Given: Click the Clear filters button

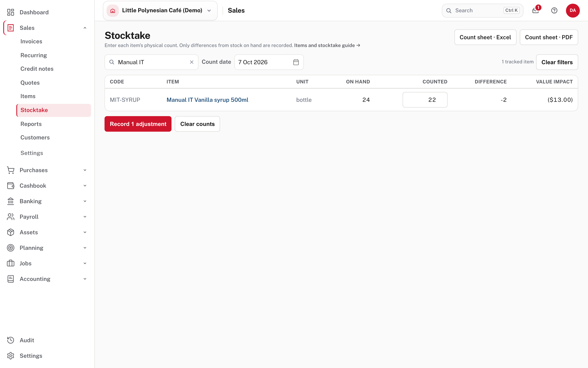Looking at the screenshot, I should pyautogui.click(x=557, y=62).
